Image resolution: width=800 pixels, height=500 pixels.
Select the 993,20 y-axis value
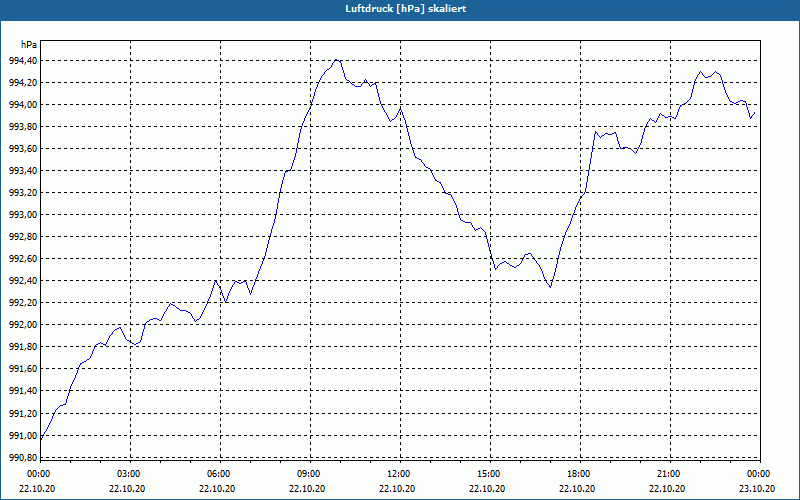click(23, 193)
